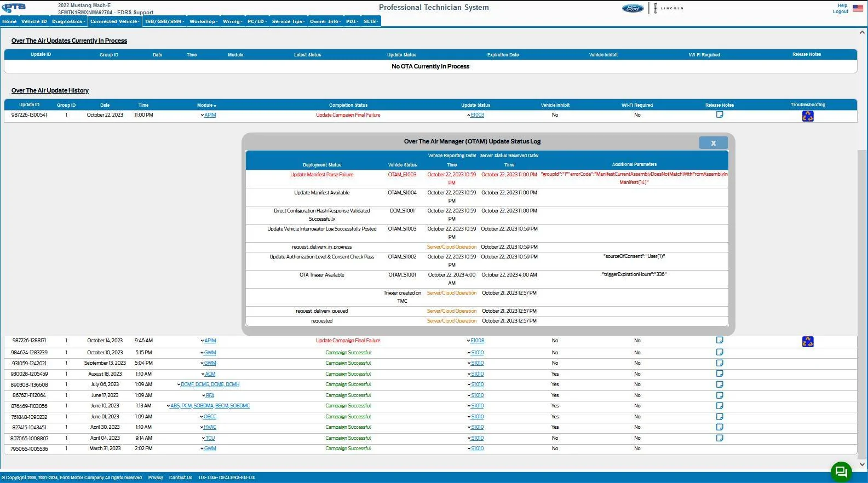Click the Lincoln brand logo
Image resolution: width=868 pixels, height=483 pixels.
pyautogui.click(x=669, y=8)
